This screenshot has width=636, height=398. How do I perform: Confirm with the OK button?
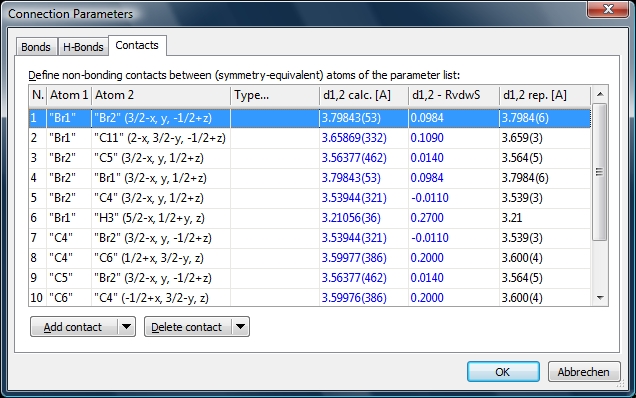point(503,372)
